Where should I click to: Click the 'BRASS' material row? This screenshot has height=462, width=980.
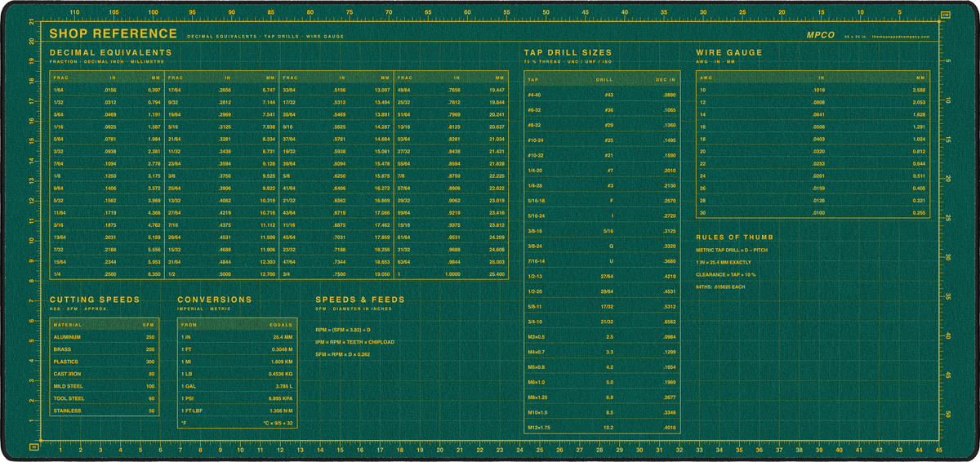tap(105, 349)
